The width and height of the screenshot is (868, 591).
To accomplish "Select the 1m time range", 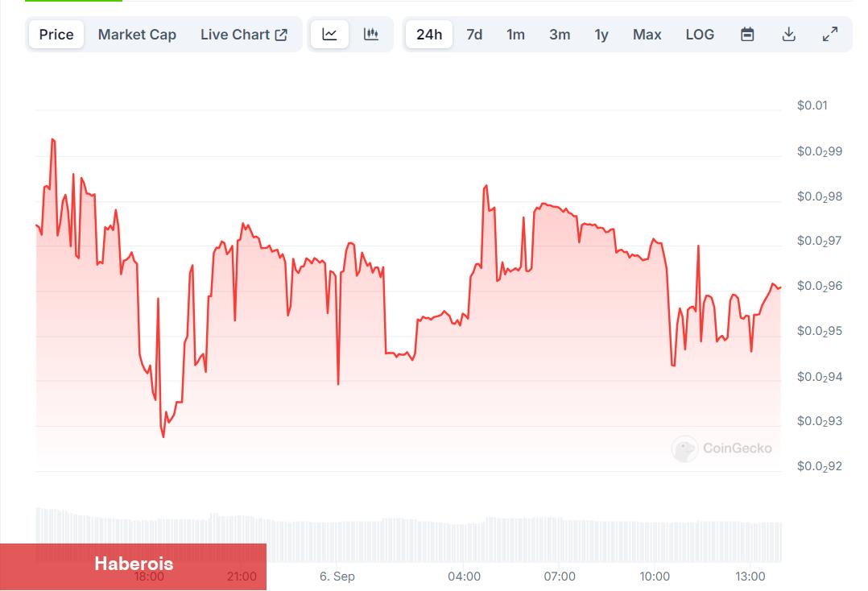I will [x=515, y=35].
